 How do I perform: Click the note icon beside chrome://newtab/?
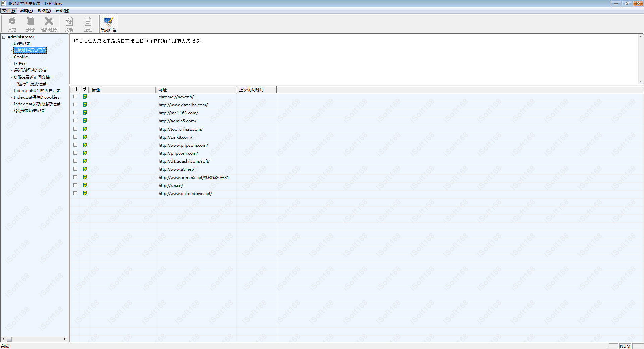85,97
